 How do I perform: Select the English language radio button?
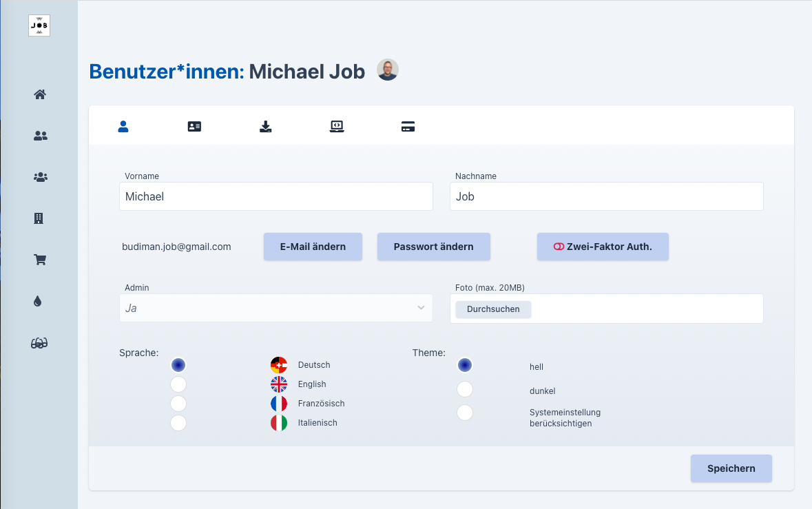point(178,384)
